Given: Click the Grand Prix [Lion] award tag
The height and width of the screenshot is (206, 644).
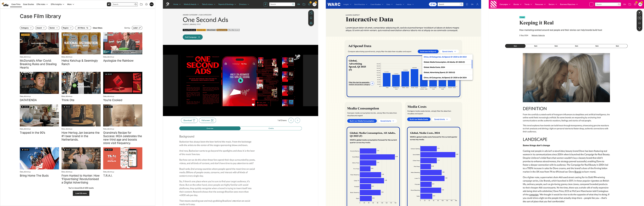Looking at the screenshot, I should coord(189,30).
